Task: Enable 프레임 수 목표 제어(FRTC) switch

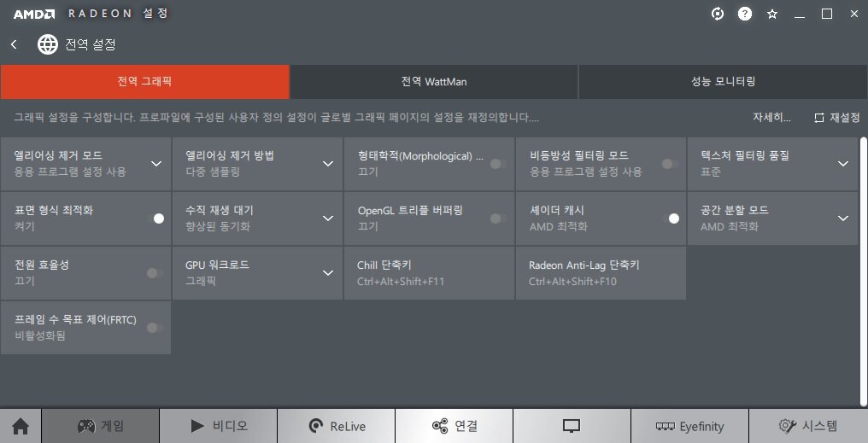Action: (x=155, y=328)
